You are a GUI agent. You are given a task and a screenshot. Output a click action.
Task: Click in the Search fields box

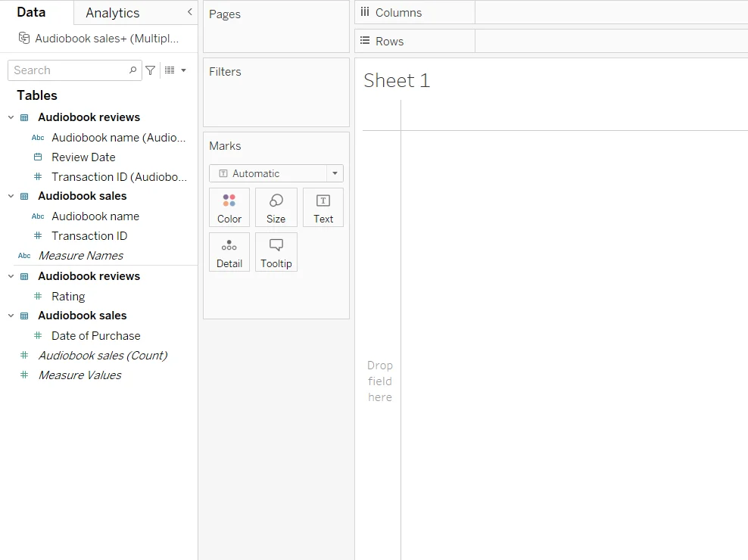click(68, 70)
